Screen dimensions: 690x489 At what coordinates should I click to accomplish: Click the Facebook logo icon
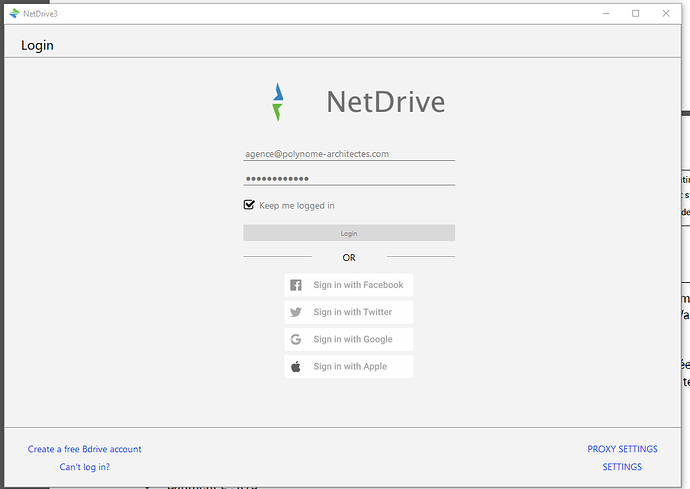click(x=296, y=285)
